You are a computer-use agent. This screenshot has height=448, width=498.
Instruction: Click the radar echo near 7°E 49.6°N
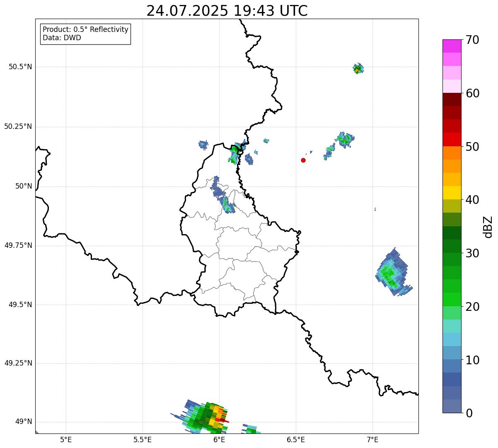click(x=393, y=272)
